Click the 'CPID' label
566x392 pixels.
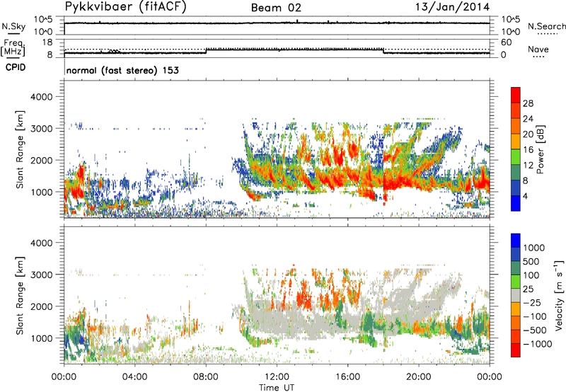(x=16, y=67)
